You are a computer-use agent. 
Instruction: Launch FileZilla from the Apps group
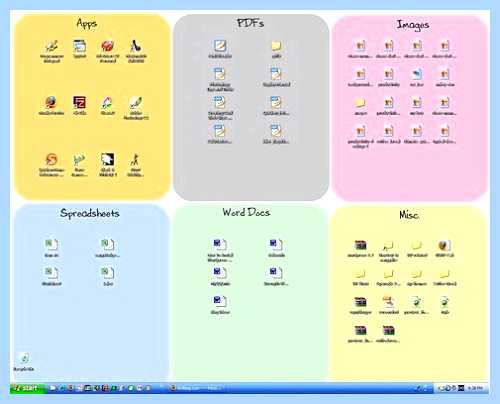click(x=79, y=102)
